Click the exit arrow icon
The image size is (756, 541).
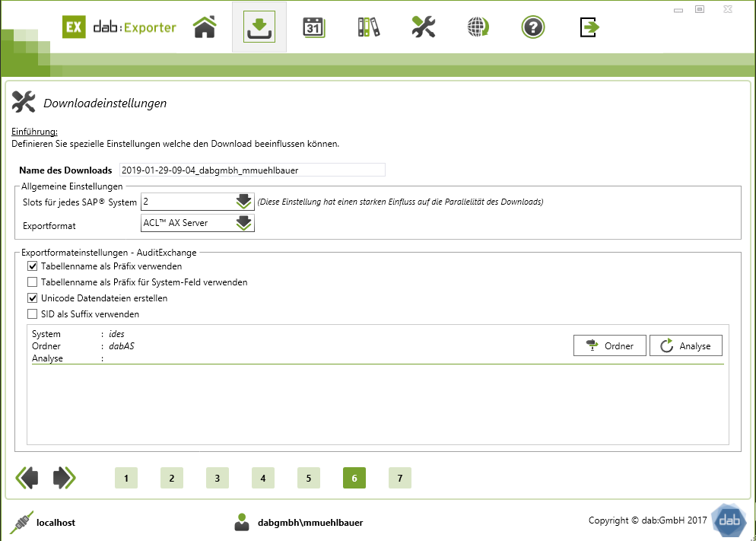click(x=589, y=27)
